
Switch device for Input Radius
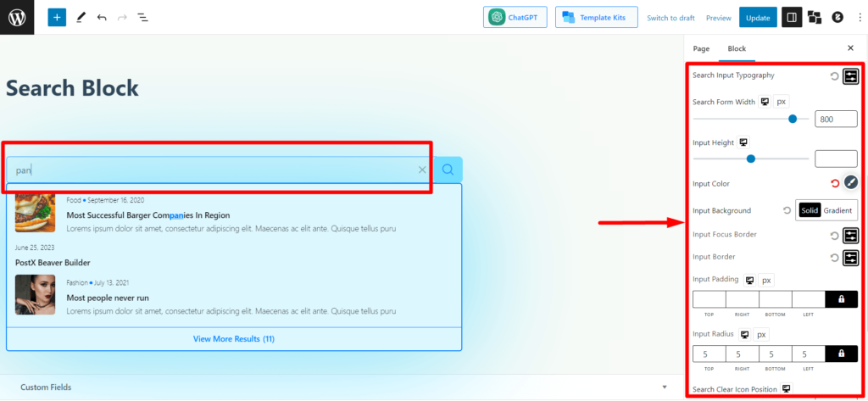(744, 335)
